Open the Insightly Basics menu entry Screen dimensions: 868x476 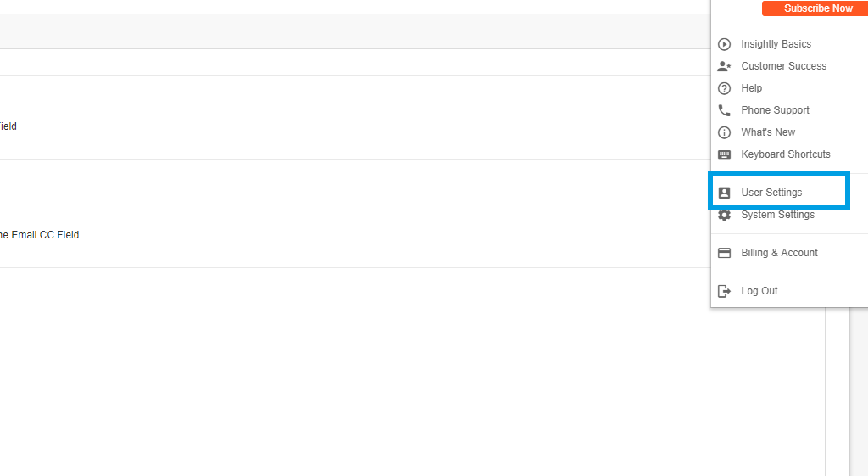tap(776, 44)
